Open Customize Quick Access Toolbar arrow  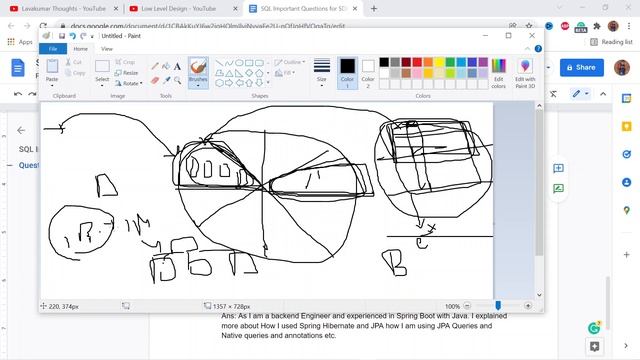tap(92, 36)
